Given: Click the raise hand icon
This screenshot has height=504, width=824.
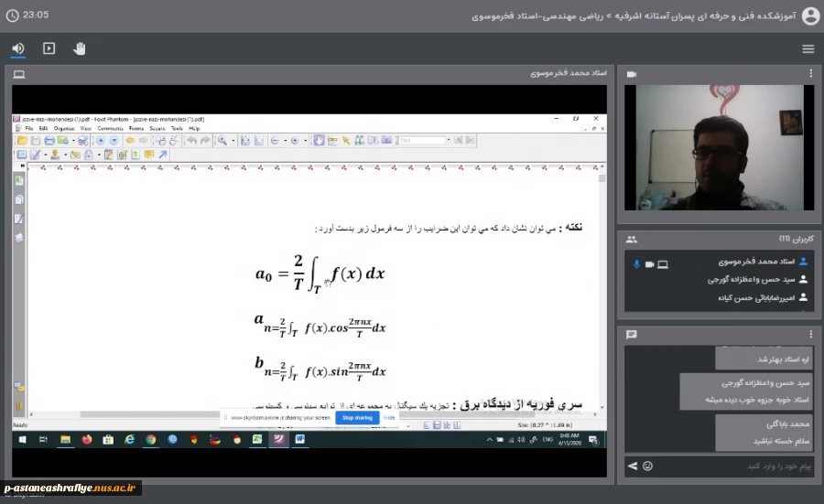Looking at the screenshot, I should tap(80, 48).
